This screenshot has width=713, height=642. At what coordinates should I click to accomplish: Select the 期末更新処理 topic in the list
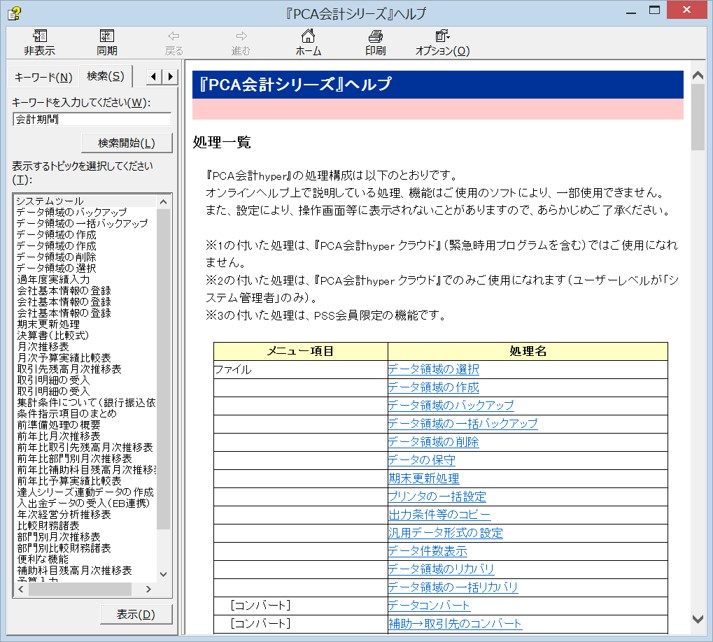(x=48, y=324)
